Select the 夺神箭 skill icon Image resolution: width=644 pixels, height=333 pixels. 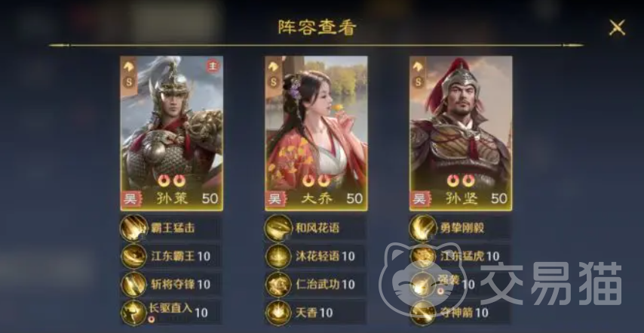(423, 313)
